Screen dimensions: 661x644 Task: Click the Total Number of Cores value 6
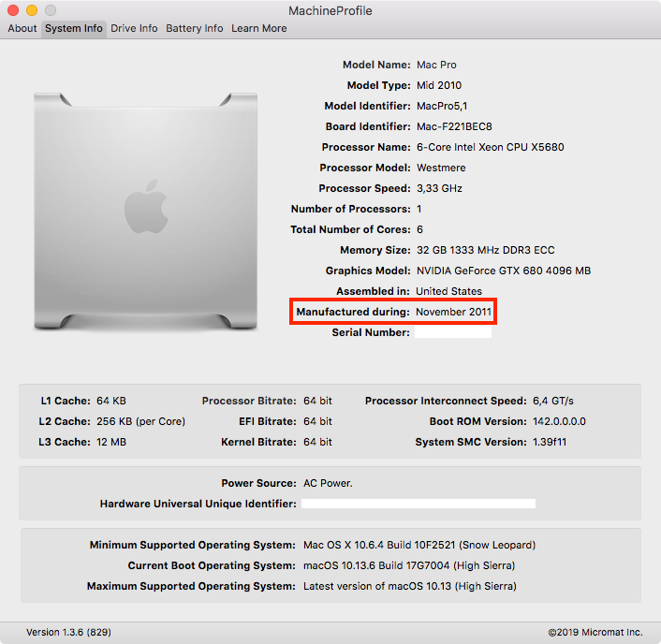(x=419, y=229)
